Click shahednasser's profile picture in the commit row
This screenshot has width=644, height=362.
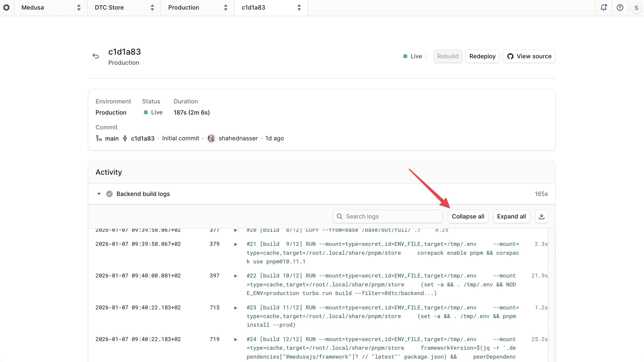[x=211, y=138]
